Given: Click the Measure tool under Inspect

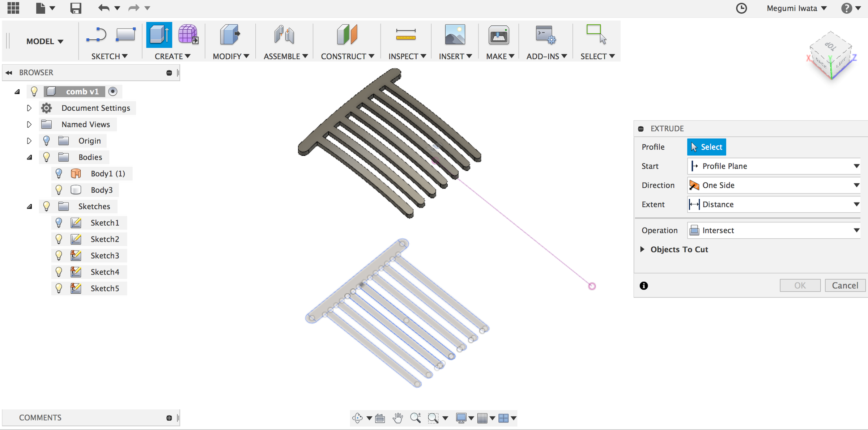Looking at the screenshot, I should click(x=406, y=35).
